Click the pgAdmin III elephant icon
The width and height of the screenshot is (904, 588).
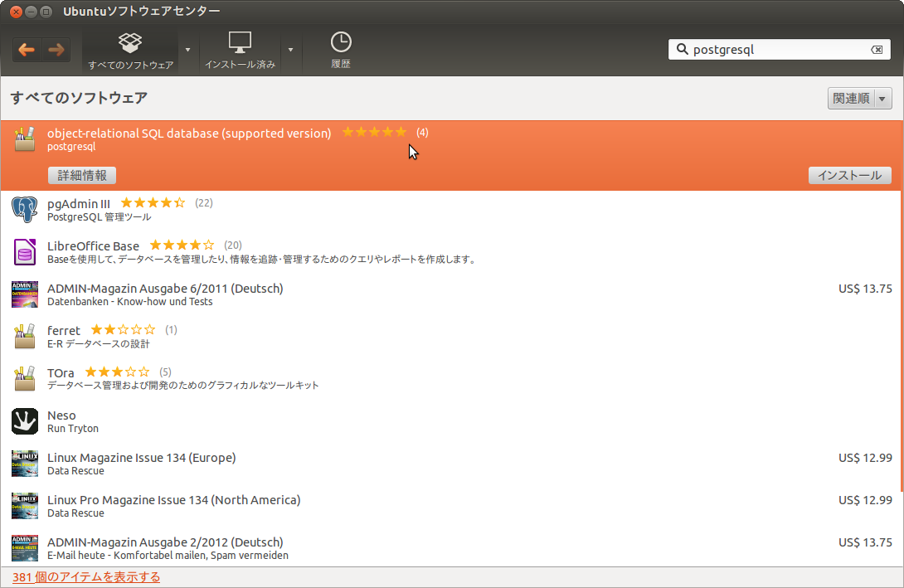[x=25, y=210]
